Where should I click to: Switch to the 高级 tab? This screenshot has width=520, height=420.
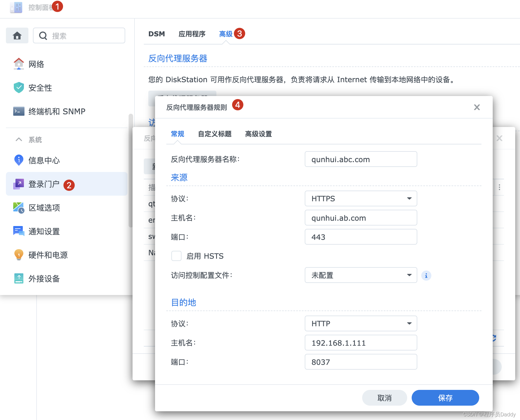tap(226, 34)
